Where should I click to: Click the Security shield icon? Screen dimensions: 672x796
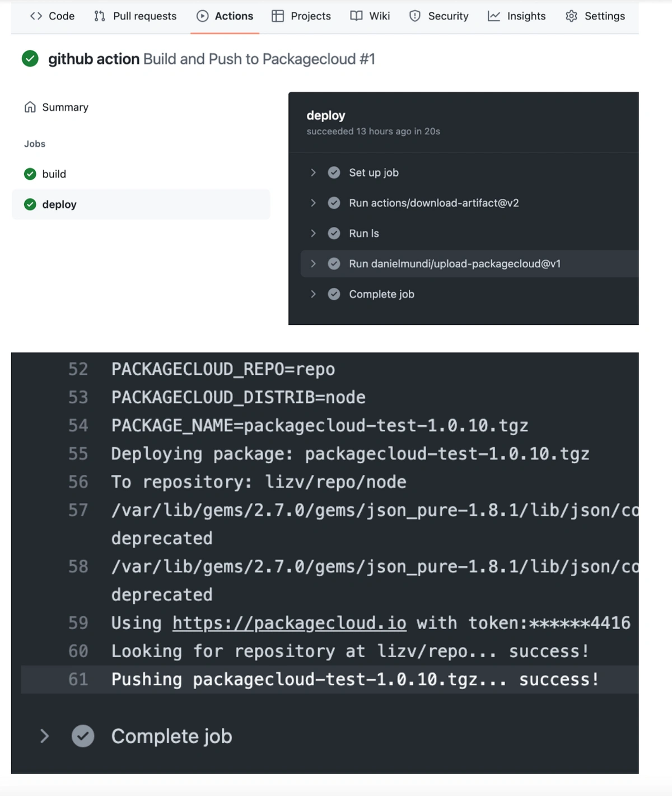tap(415, 16)
